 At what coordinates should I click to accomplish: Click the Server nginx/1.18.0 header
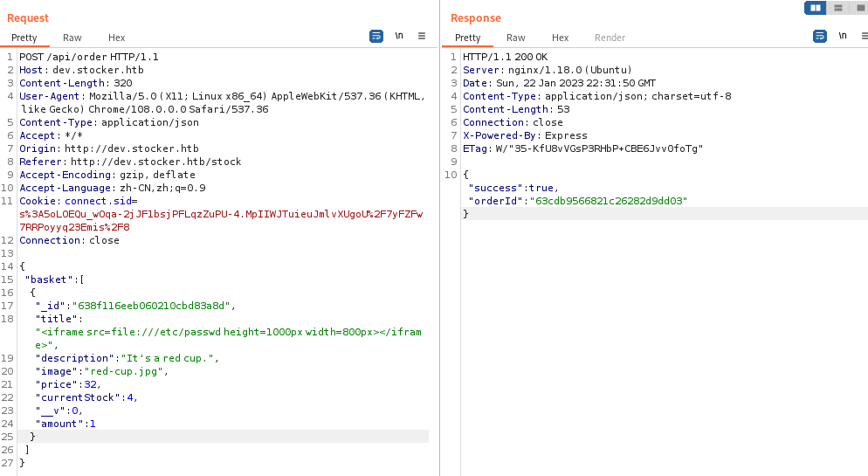tap(548, 70)
